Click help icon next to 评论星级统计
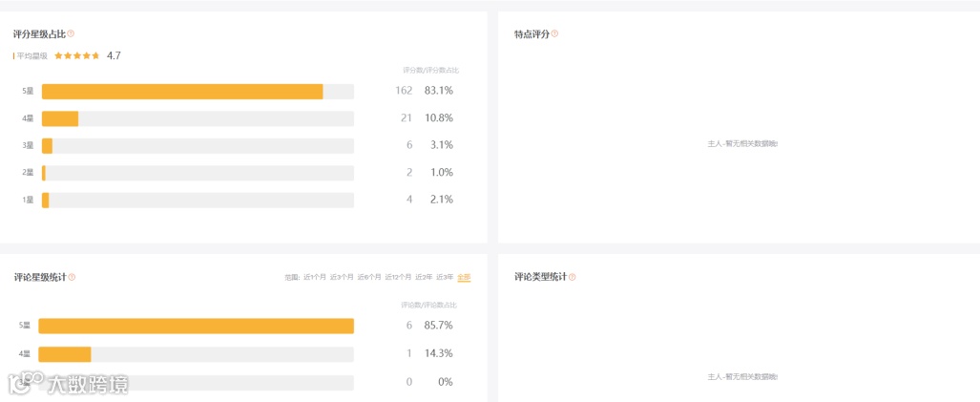The width and height of the screenshot is (980, 402). [72, 278]
